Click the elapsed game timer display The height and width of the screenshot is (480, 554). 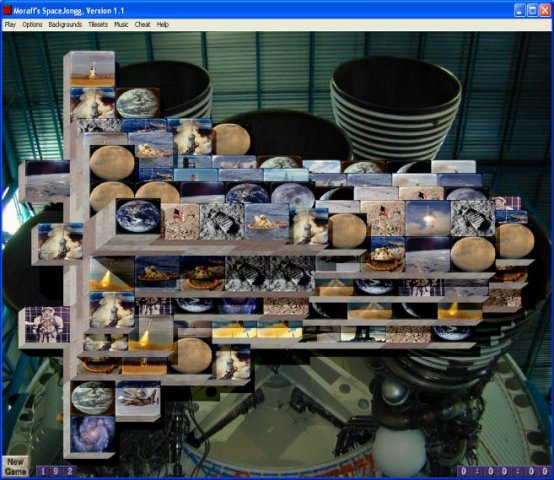tap(504, 471)
